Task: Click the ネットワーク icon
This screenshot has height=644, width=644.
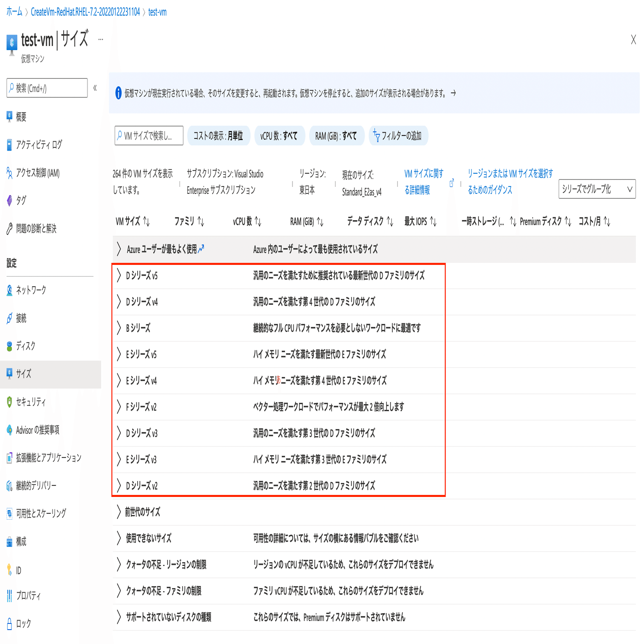Action: click(x=9, y=290)
